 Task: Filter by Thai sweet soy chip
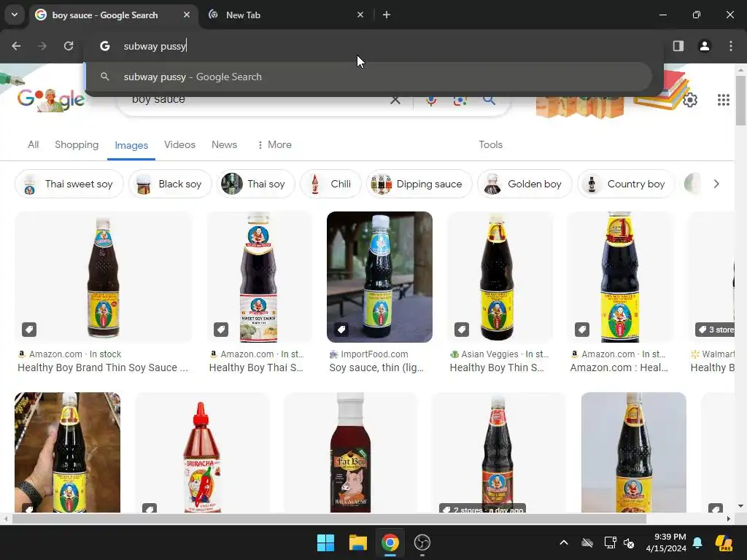point(69,184)
